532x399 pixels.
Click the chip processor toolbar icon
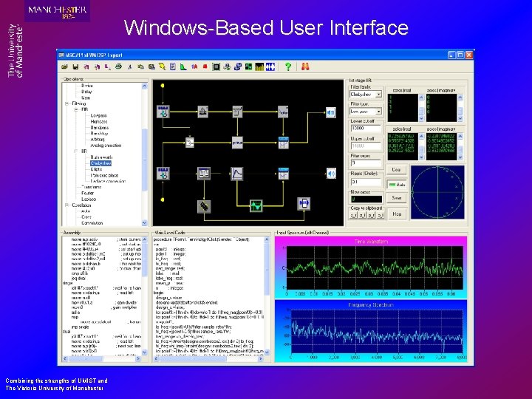click(216, 66)
